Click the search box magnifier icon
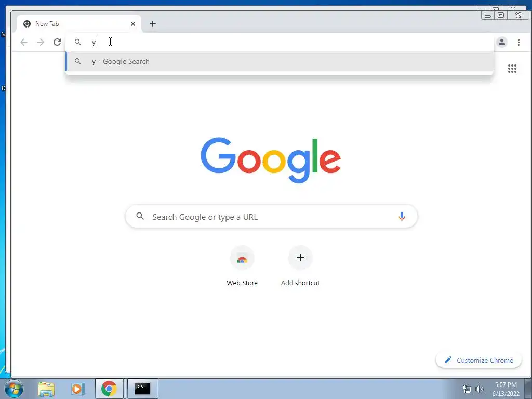This screenshot has height=399, width=532. (140, 216)
